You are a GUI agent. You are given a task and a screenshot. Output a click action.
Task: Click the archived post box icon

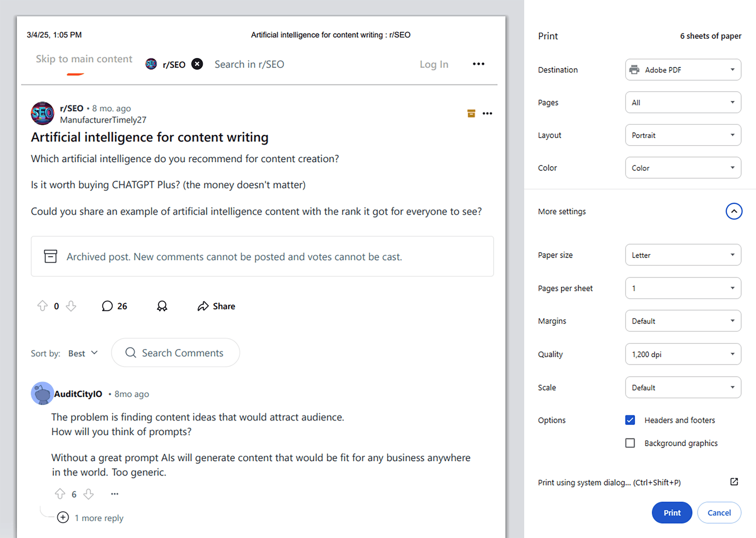coord(51,256)
